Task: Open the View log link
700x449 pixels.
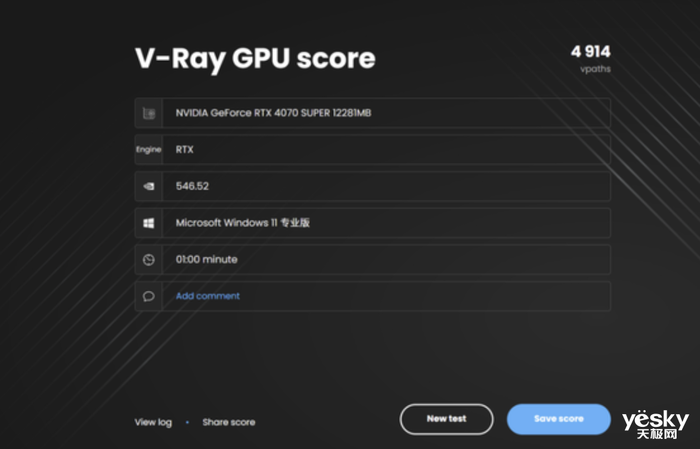Action: tap(153, 422)
